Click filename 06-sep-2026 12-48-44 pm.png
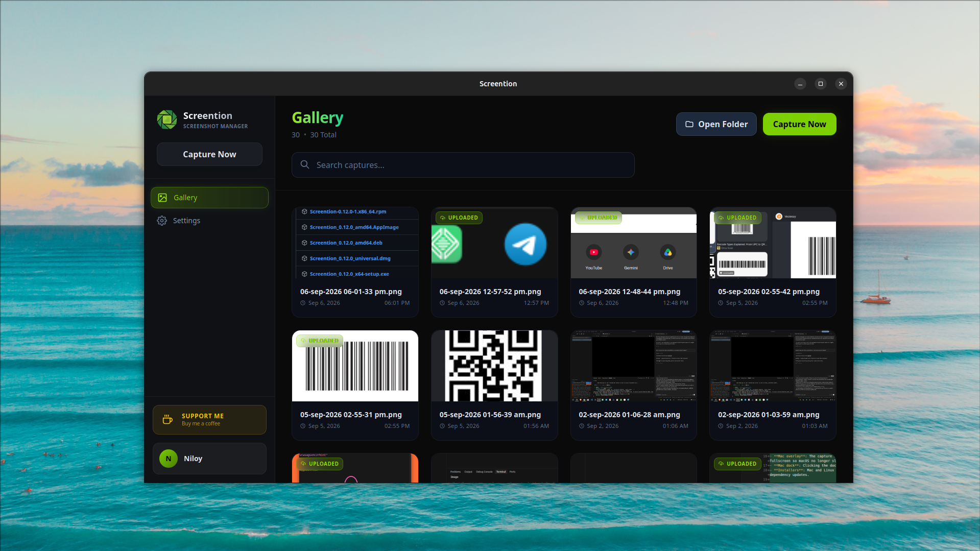Viewport: 980px width, 551px height. tap(629, 292)
